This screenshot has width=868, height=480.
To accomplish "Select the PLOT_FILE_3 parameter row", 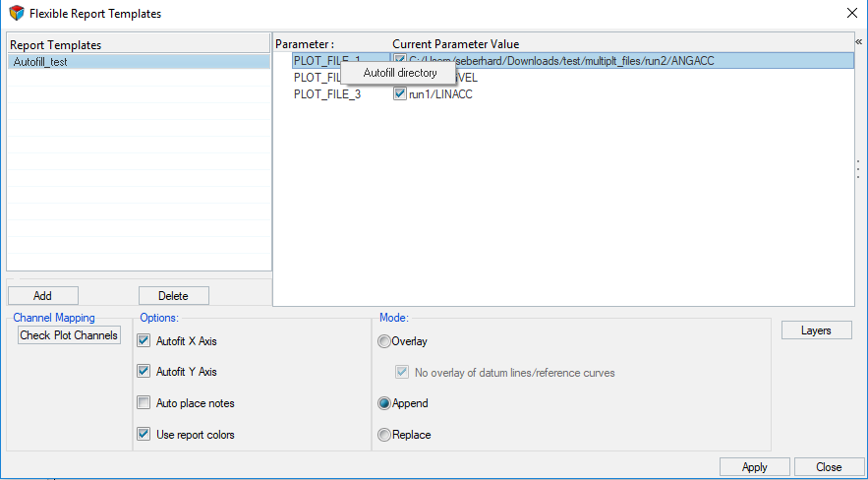I will 327,94.
